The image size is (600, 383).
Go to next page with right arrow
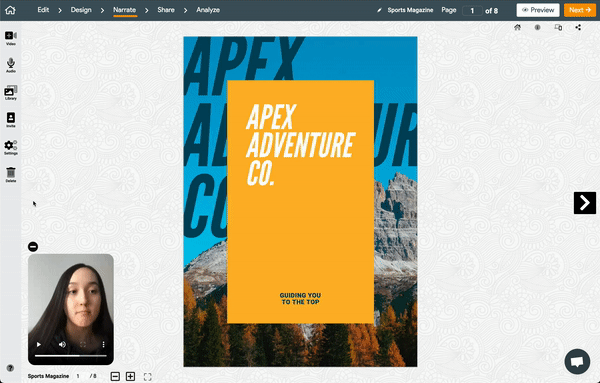(585, 203)
